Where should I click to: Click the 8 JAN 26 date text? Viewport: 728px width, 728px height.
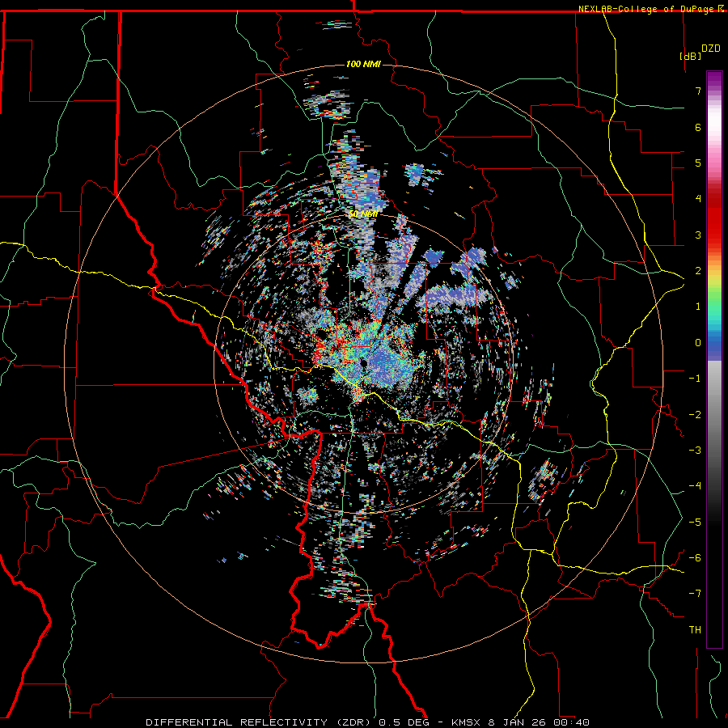point(515,722)
